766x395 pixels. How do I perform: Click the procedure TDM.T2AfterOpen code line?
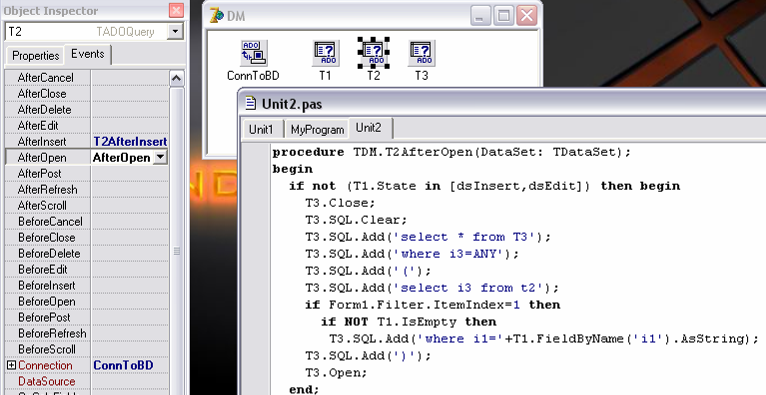(451, 152)
